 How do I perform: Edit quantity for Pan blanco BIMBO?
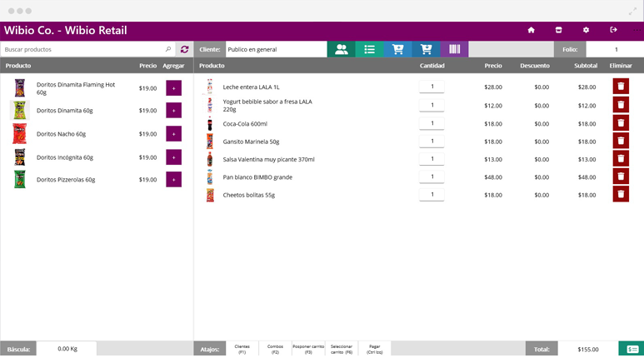coord(432,177)
